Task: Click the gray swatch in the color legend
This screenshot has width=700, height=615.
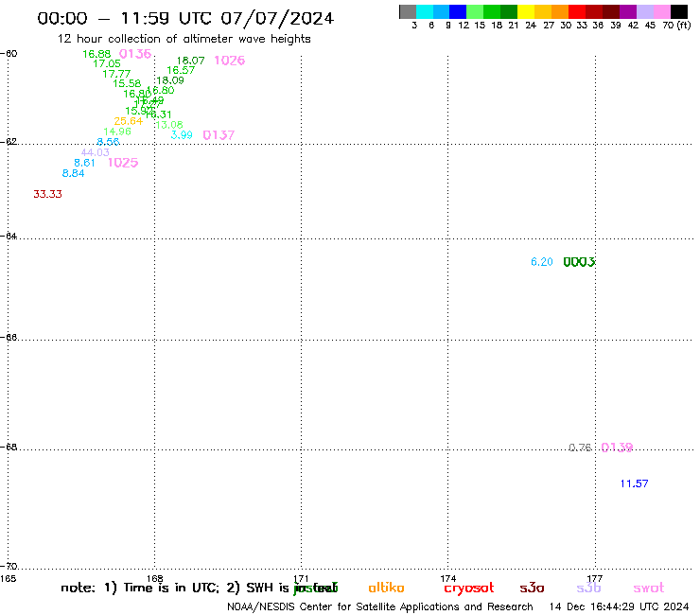Action: pyautogui.click(x=408, y=11)
